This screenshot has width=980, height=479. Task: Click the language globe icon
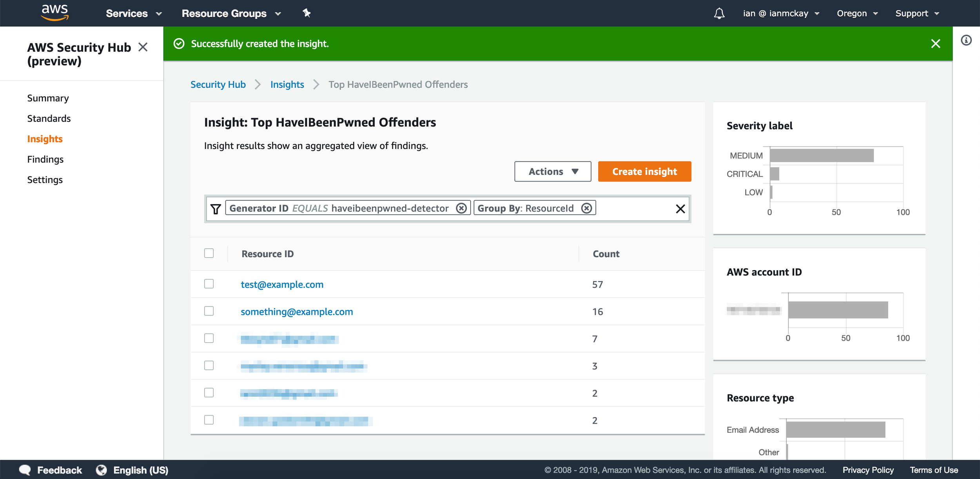click(x=101, y=470)
